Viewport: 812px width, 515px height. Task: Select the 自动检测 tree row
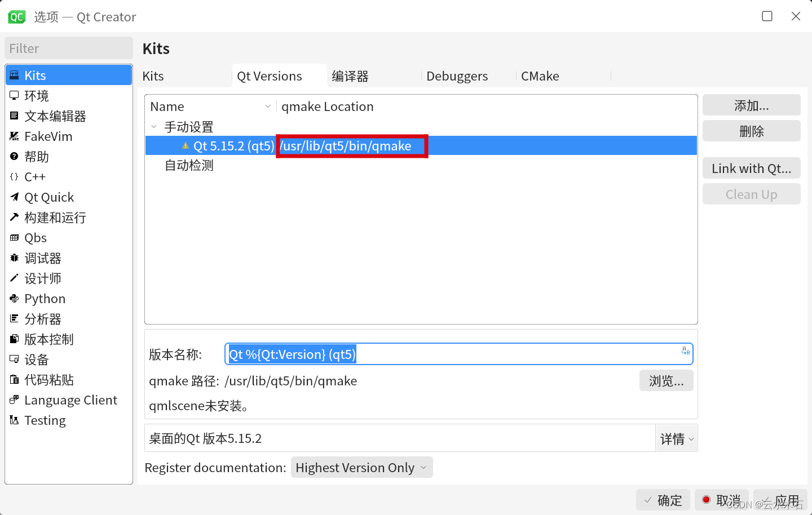point(421,165)
